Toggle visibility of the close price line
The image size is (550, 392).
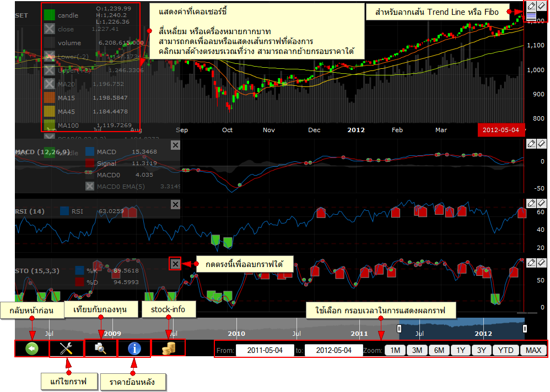(50, 30)
